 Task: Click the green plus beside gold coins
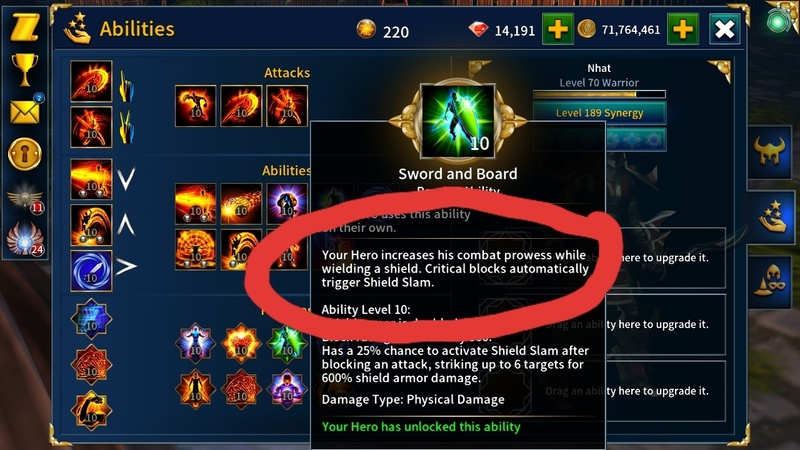(x=683, y=30)
